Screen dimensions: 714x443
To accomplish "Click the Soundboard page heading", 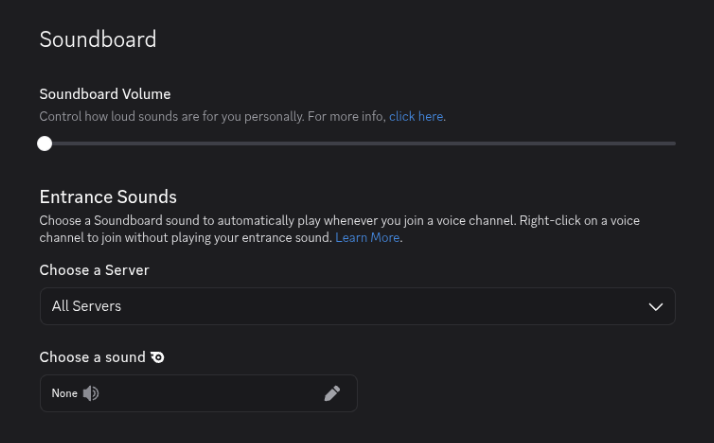I will [98, 40].
